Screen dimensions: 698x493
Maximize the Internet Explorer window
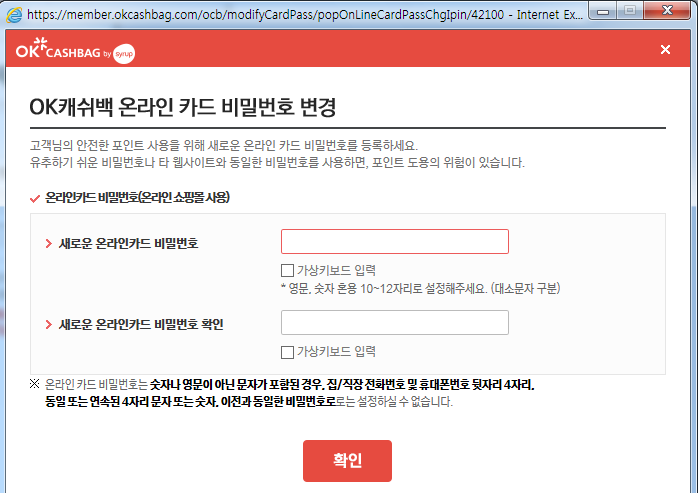pyautogui.click(x=629, y=11)
